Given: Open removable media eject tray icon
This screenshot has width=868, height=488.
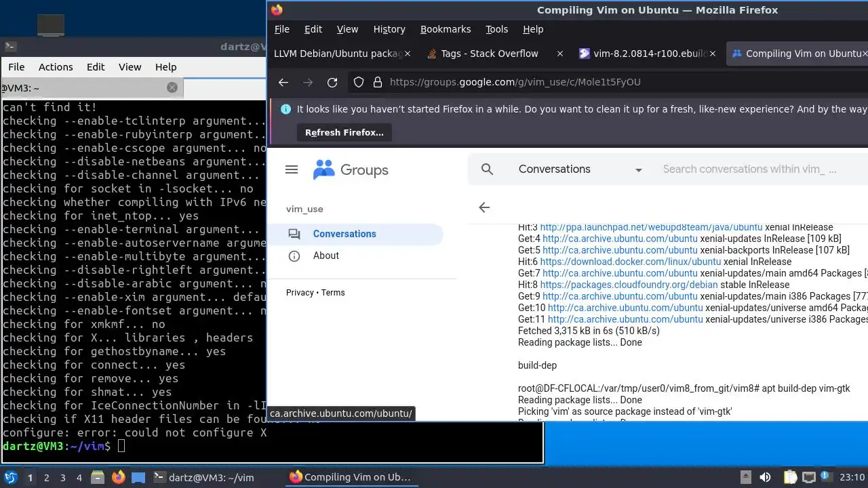Looking at the screenshot, I should tap(745, 477).
